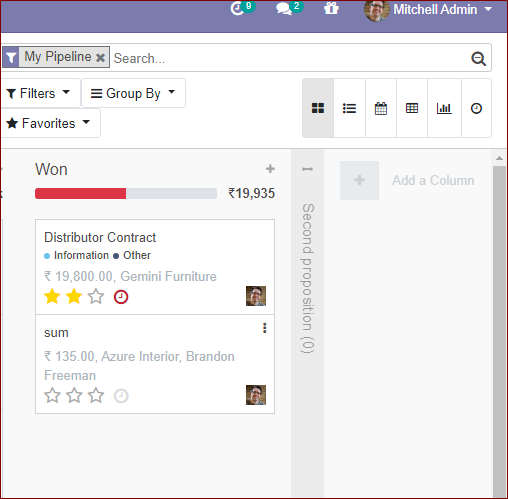The width and height of the screenshot is (508, 499).
Task: Open the conversations chat icon
Action: [x=284, y=9]
